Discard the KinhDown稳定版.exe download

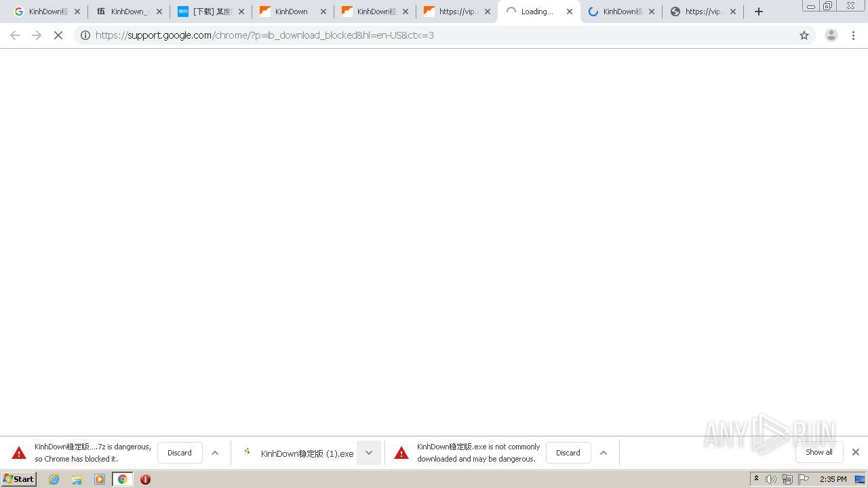coord(568,453)
